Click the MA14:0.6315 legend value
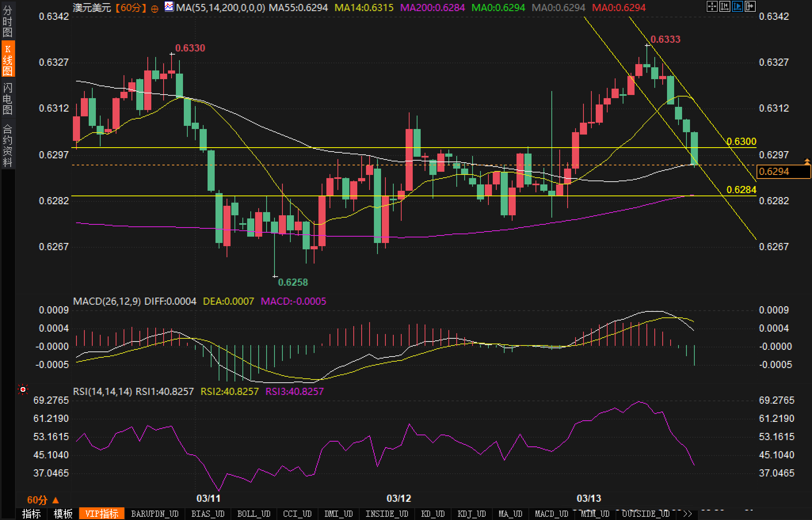The image size is (812, 520). pos(364,8)
